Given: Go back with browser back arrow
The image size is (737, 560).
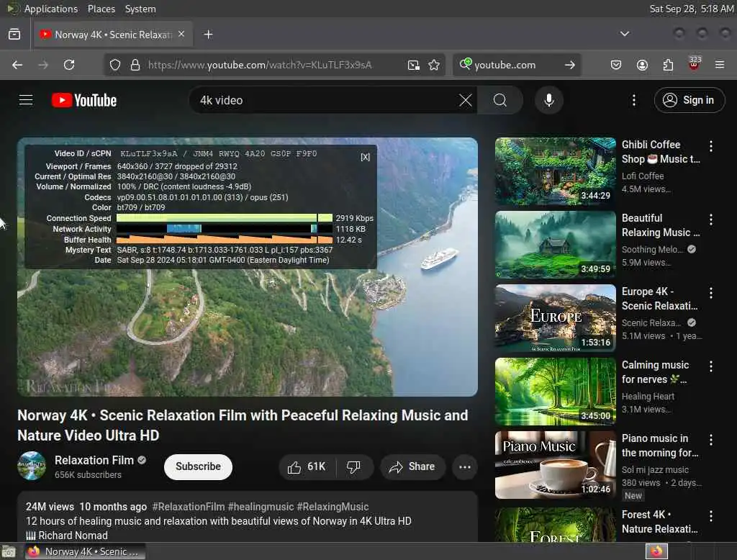Looking at the screenshot, I should coord(17,65).
